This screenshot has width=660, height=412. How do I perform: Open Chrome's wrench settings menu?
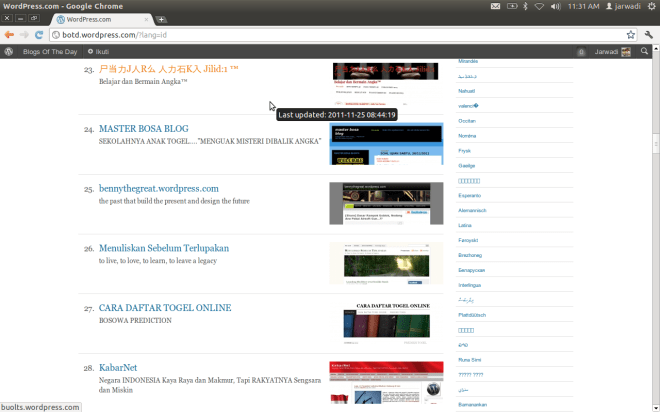pyautogui.click(x=649, y=34)
